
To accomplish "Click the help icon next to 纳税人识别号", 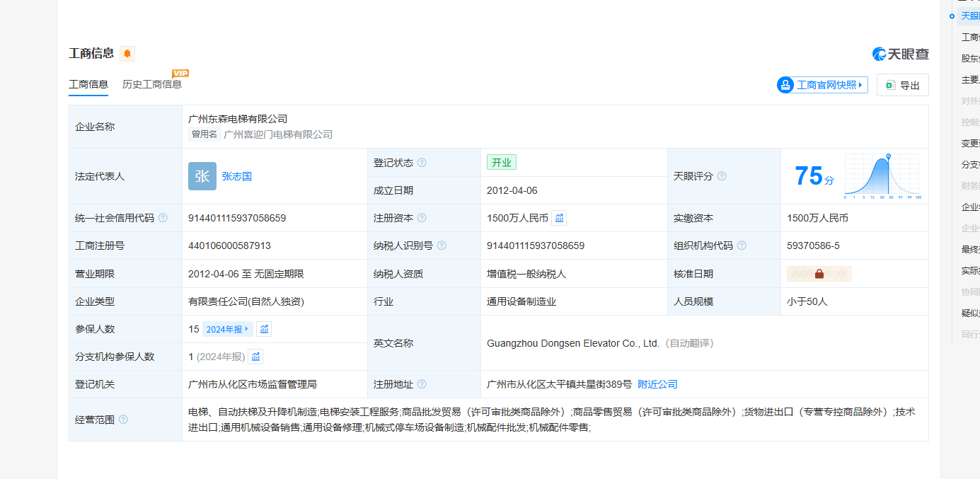I will pos(442,246).
